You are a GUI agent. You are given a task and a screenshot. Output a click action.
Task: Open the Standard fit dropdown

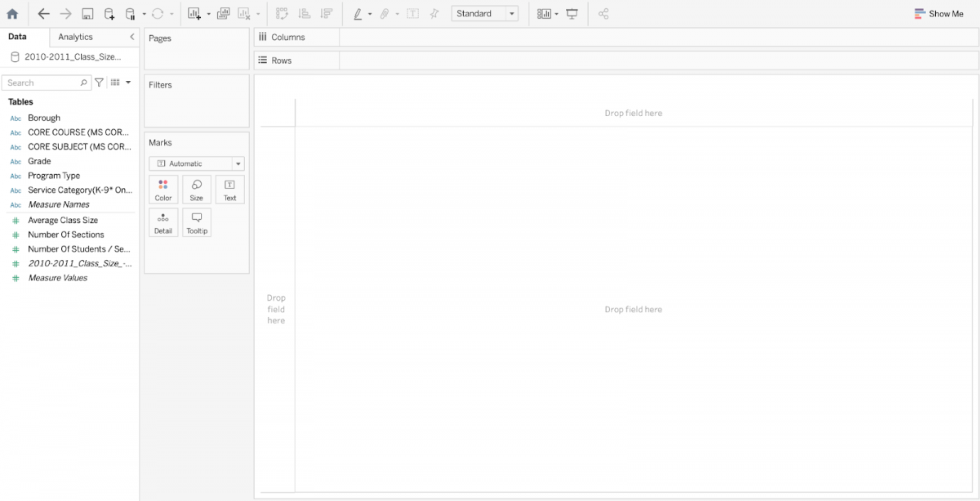[510, 13]
